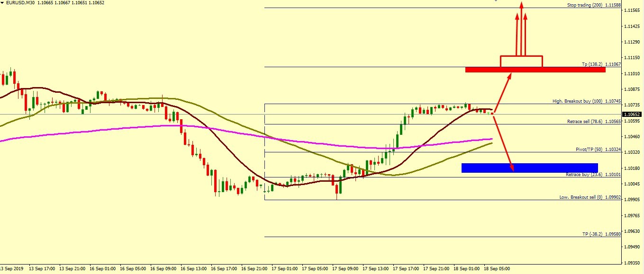
Task: Select the blue horizontal rectangle zone
Action: pos(529,168)
